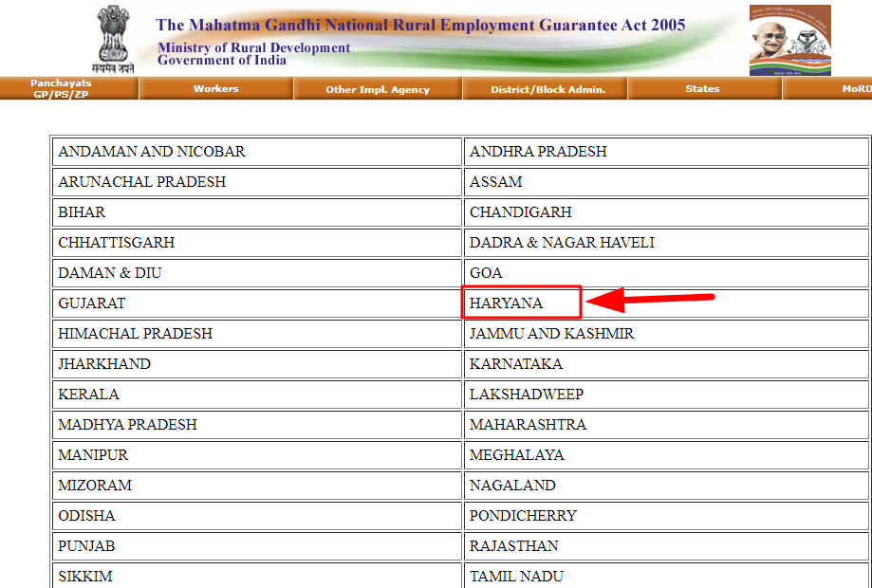Select CHHATTISGARH state
Viewport: 872px width, 588px height.
pyautogui.click(x=116, y=243)
